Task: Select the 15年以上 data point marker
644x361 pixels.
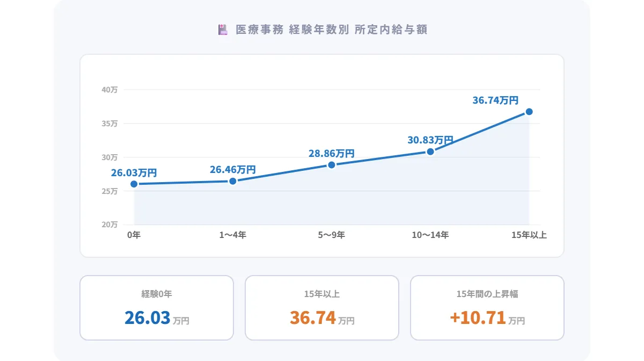Action: [x=529, y=112]
